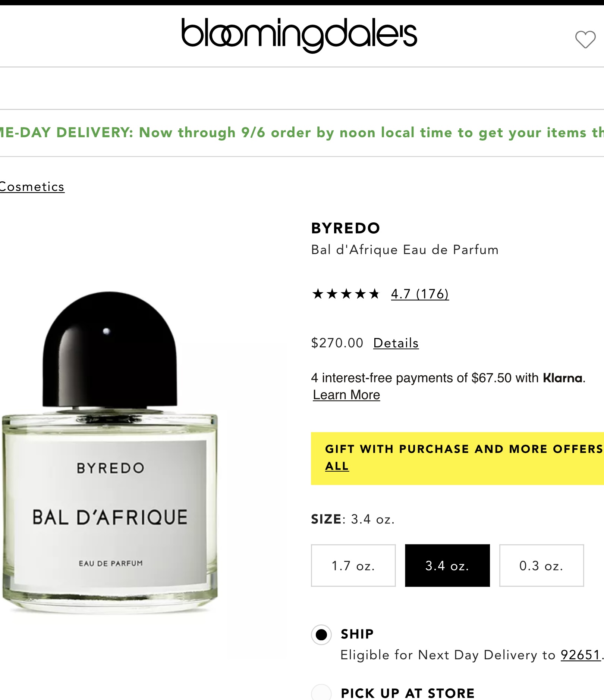Enlarge the Bal d'Afrique bottle image
The width and height of the screenshot is (604, 700).
click(110, 452)
